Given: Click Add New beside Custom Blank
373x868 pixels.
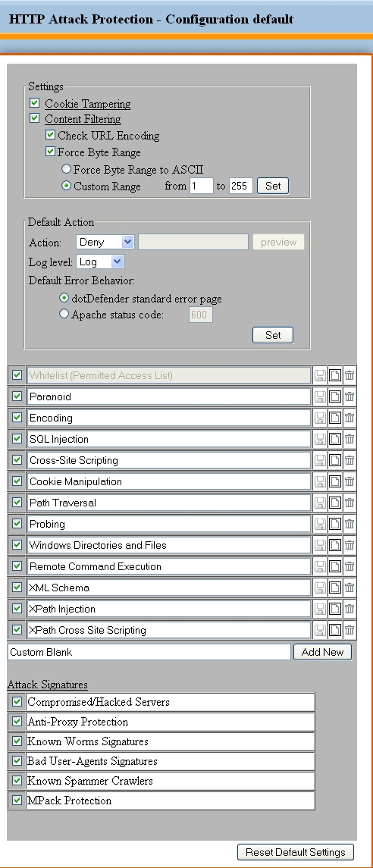Looking at the screenshot, I should coord(323,652).
